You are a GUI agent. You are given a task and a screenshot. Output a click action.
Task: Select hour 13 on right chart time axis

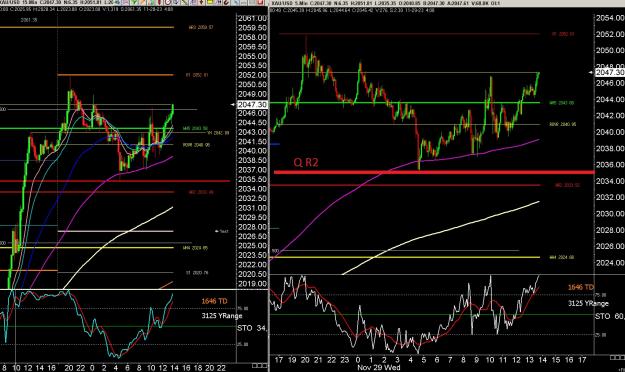(529, 360)
